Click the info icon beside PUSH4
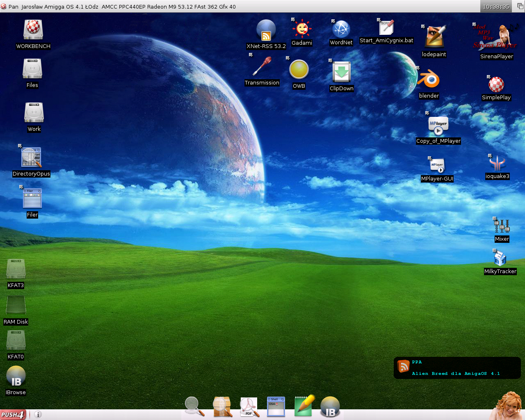The height and width of the screenshot is (420, 525). [38, 415]
